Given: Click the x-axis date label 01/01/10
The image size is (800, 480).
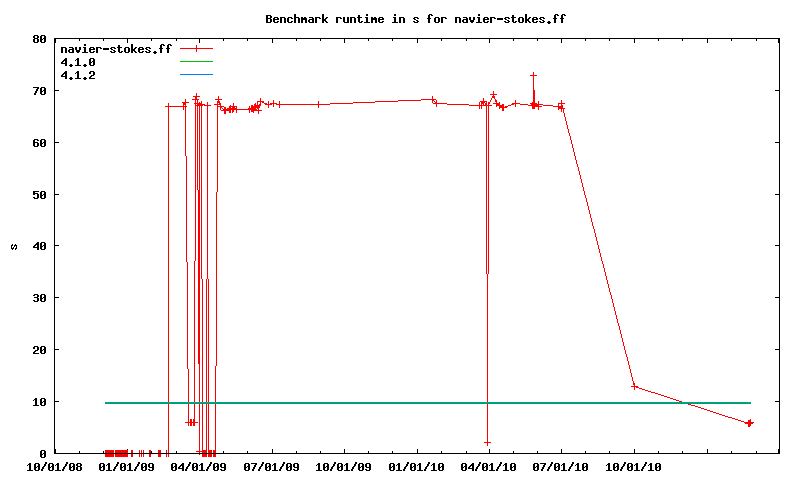Looking at the screenshot, I should pos(416,466).
